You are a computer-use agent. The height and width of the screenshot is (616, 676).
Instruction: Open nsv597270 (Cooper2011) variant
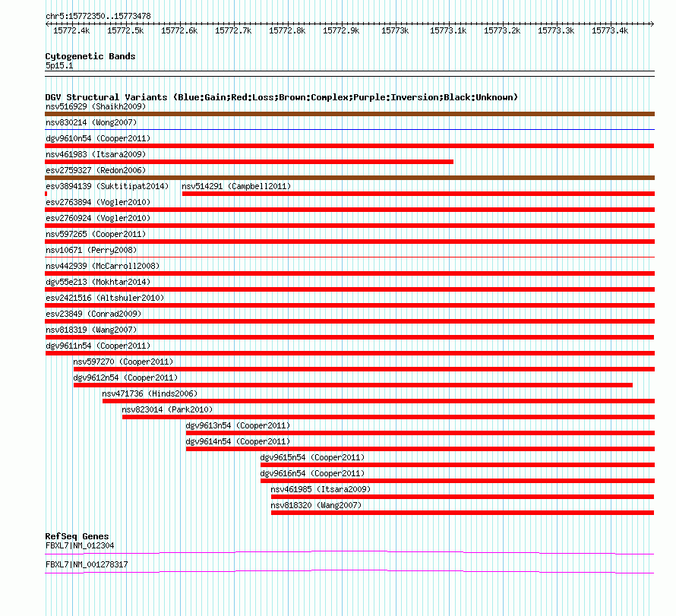pos(123,362)
